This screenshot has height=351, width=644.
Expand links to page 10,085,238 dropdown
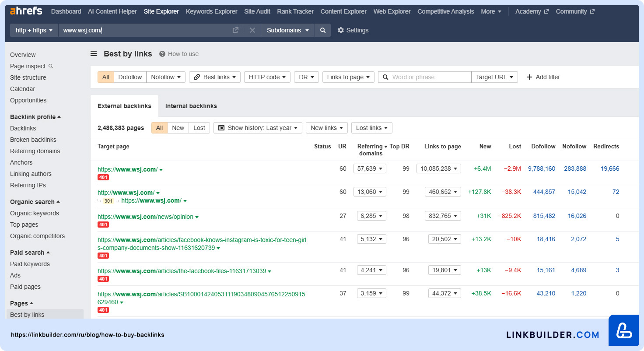(x=439, y=168)
